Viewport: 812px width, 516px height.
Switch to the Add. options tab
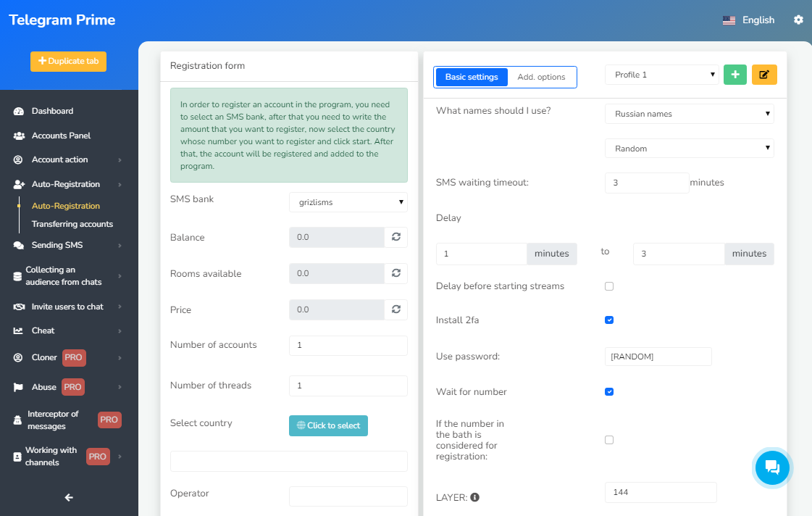(541, 77)
